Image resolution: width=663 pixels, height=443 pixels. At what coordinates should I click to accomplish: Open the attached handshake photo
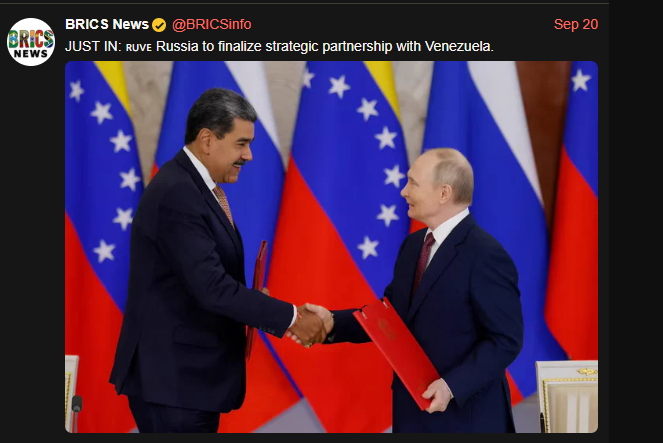point(332,247)
